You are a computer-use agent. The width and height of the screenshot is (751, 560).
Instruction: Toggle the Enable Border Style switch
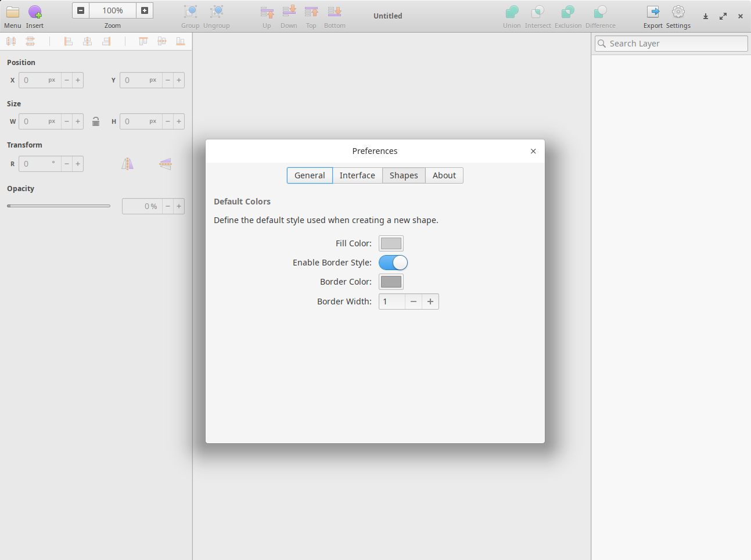[393, 263]
